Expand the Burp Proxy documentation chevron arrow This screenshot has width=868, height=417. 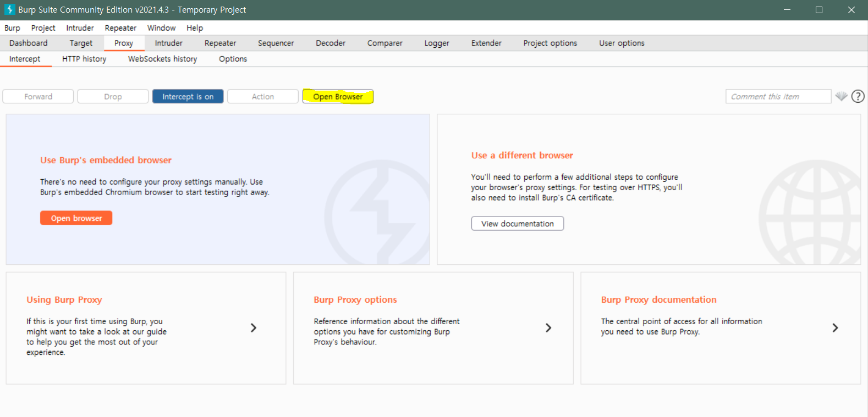tap(835, 327)
